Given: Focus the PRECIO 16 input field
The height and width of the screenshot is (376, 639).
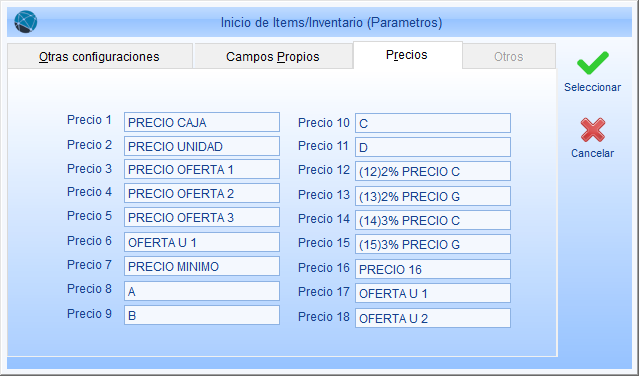Looking at the screenshot, I should click(x=433, y=269).
